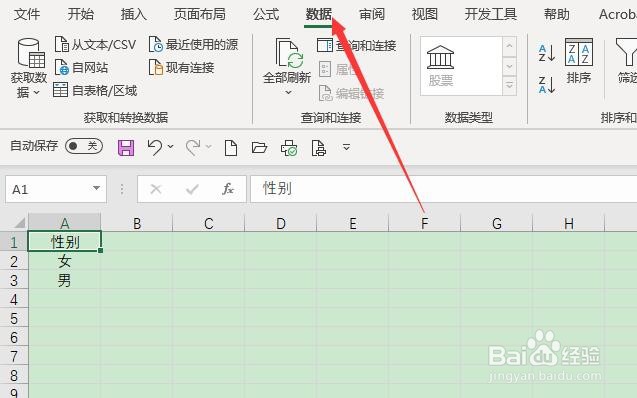Expand the undo history dropdown arrow

171,146
